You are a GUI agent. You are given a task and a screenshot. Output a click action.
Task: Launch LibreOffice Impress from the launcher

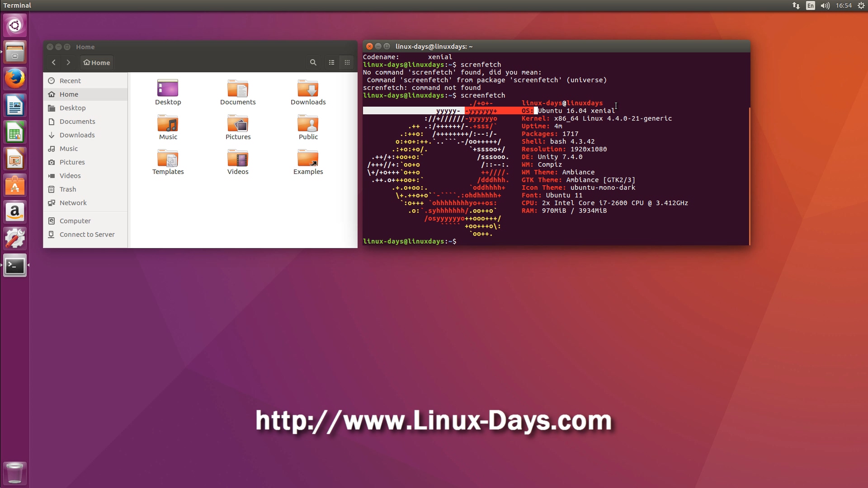click(x=15, y=159)
